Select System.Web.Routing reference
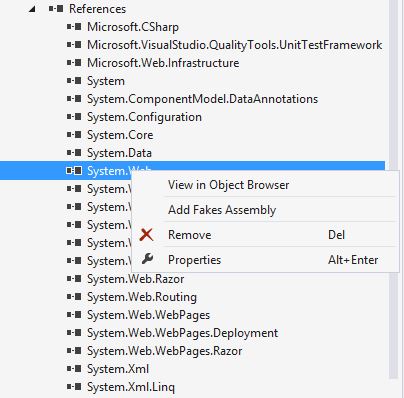The image size is (404, 398). [142, 297]
